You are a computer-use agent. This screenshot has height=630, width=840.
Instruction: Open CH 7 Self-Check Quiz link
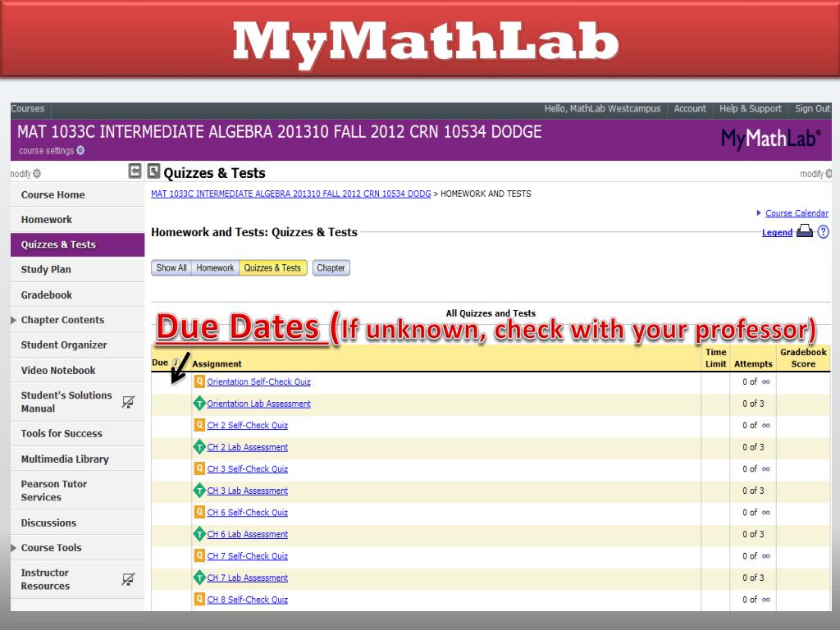(248, 556)
